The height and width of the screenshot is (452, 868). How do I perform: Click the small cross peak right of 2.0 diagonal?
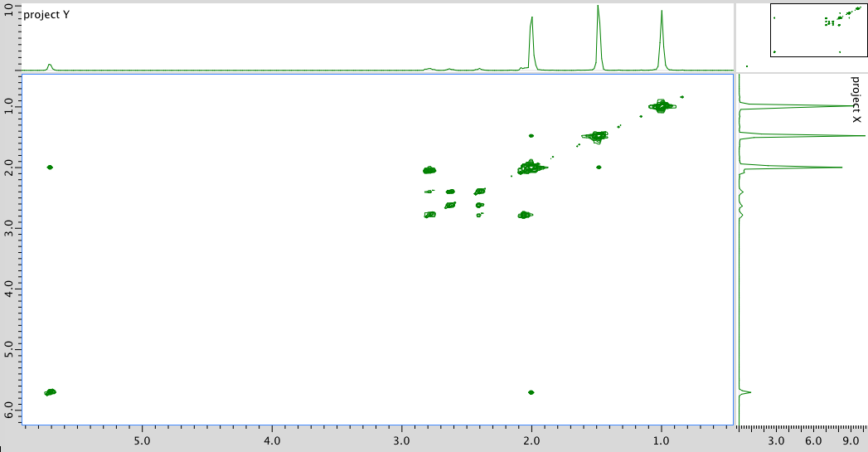(599, 167)
